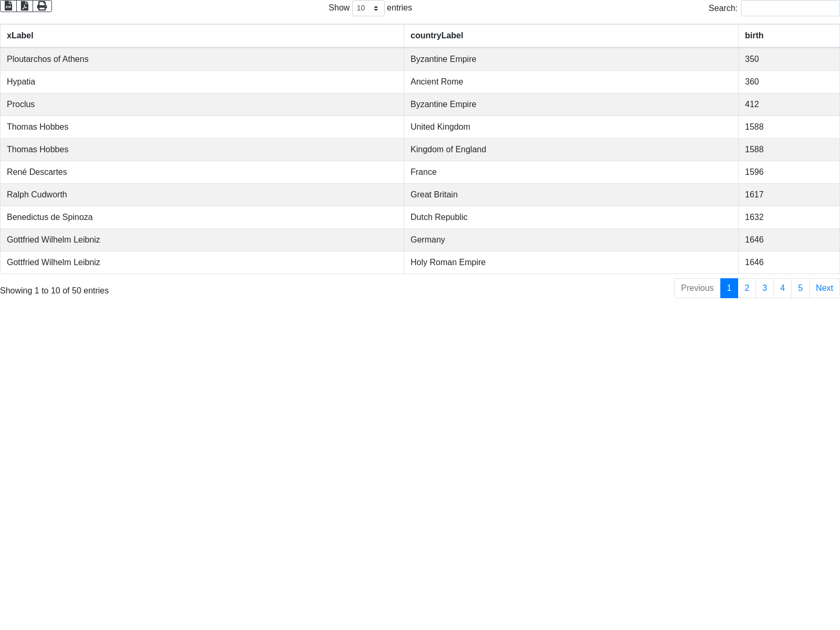Export table as CSV file
Screen dimensions: 840x630
pyautogui.click(x=8, y=6)
